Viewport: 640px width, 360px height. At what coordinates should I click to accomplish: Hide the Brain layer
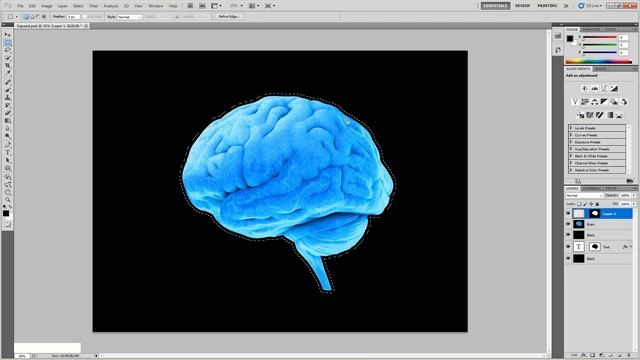point(568,224)
